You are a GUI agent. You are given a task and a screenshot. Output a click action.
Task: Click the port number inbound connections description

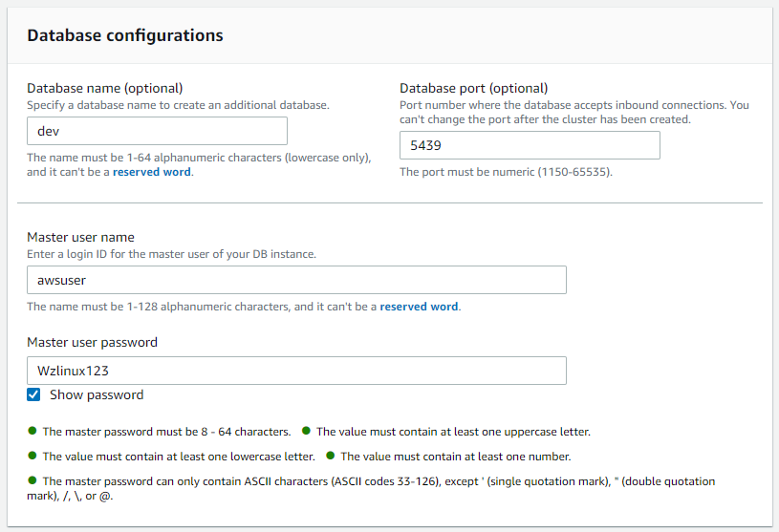point(574,112)
